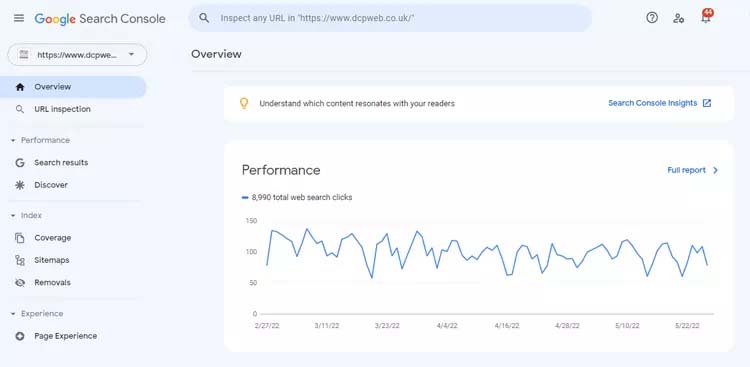Click the 4/16/22 axis date label
750x367 pixels.
tap(507, 325)
